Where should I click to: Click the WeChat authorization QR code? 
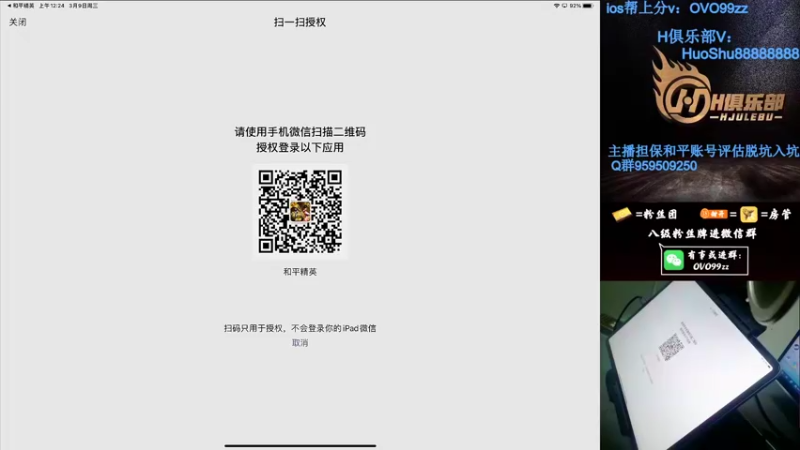point(300,211)
